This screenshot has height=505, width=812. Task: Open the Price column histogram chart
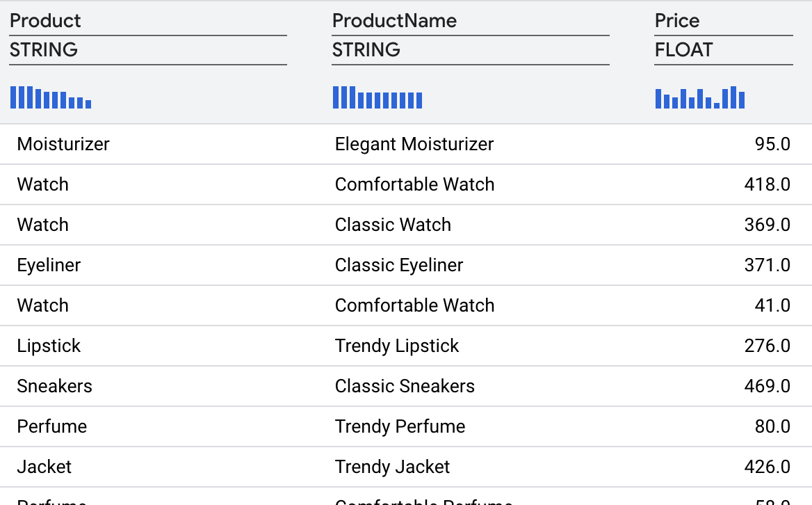click(700, 98)
